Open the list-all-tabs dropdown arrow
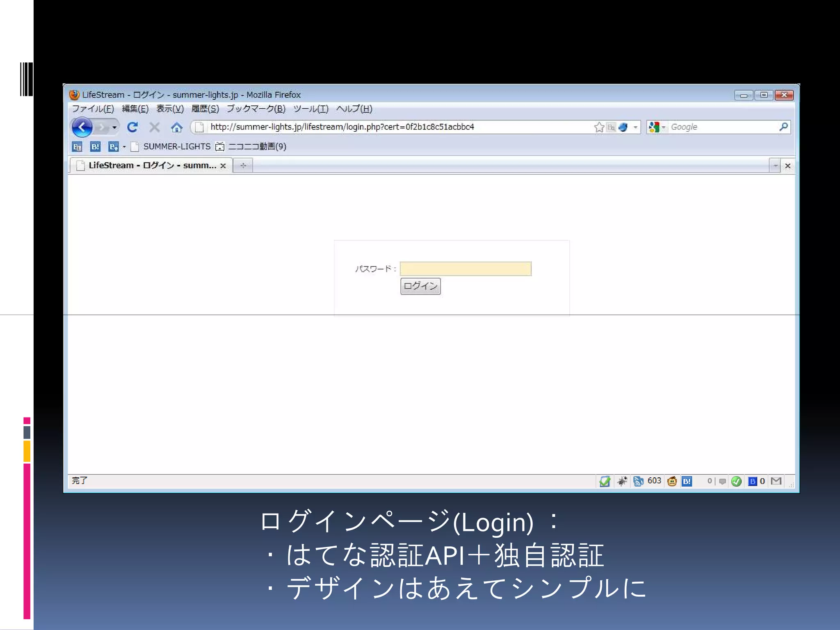 (775, 166)
